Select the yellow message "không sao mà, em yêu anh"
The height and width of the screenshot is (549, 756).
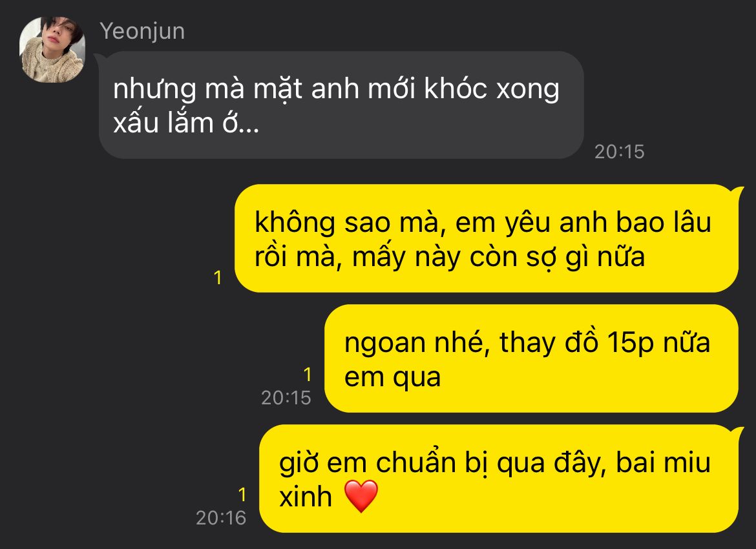click(x=487, y=238)
